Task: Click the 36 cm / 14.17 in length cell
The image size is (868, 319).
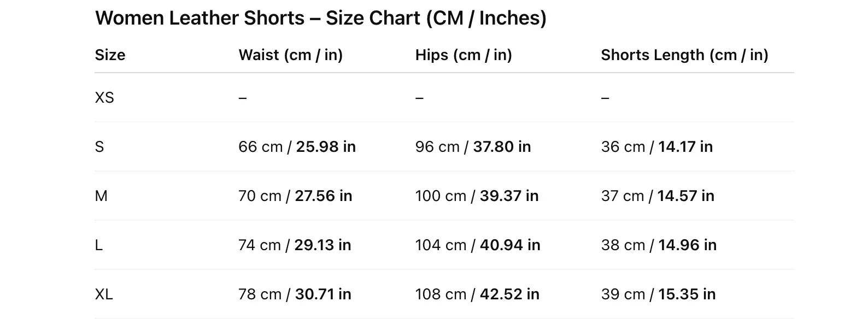Action: pos(656,147)
